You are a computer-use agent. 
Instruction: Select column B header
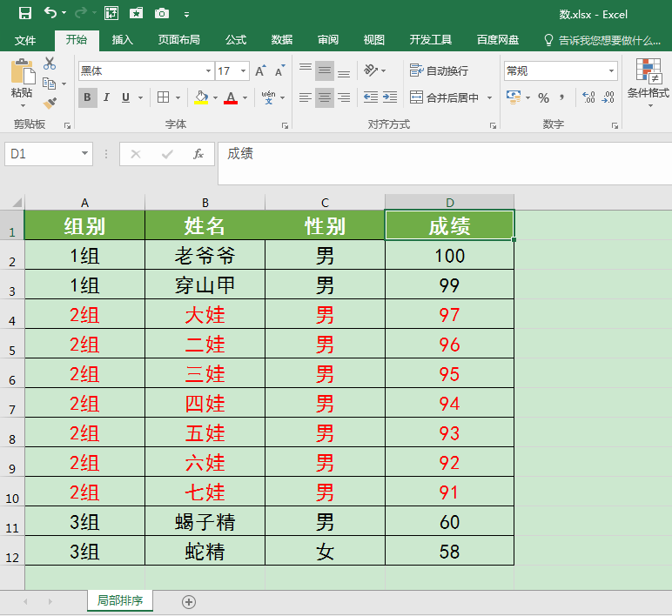pos(205,202)
